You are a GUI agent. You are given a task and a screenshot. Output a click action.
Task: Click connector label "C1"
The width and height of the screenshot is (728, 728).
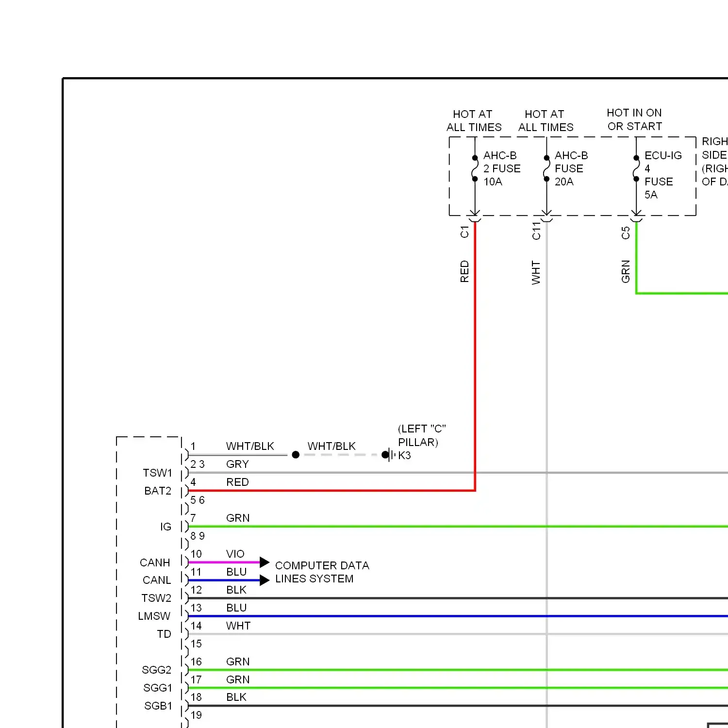pos(464,232)
